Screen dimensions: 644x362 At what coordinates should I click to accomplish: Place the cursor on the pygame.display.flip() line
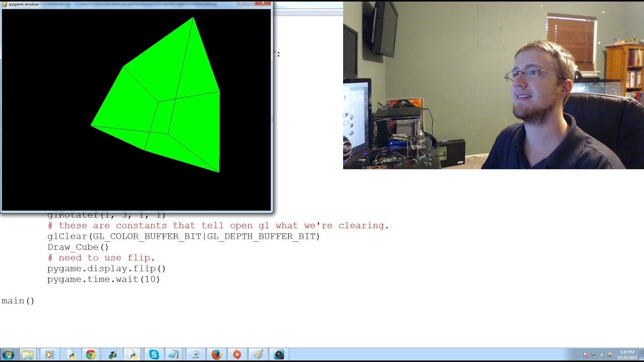click(106, 268)
